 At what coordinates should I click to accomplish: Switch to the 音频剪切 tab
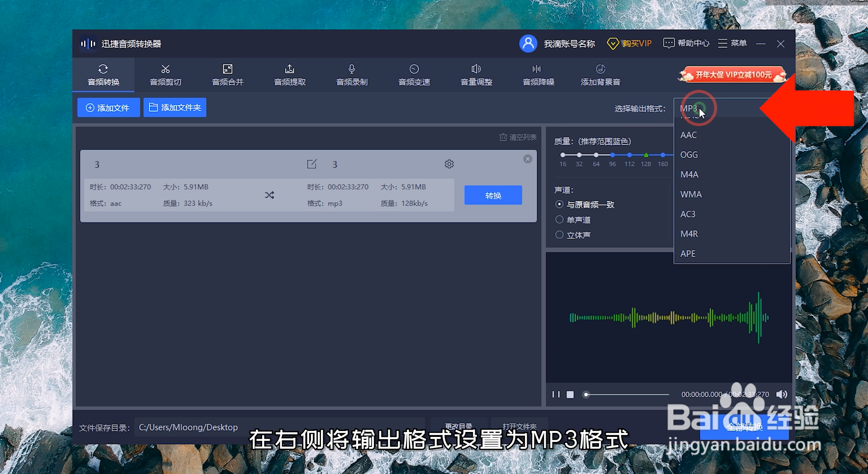(x=165, y=75)
